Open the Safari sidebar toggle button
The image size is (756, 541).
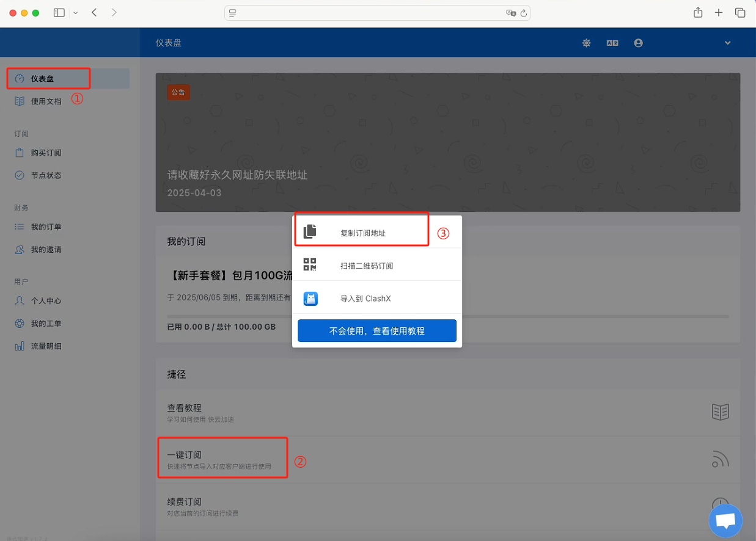(59, 13)
